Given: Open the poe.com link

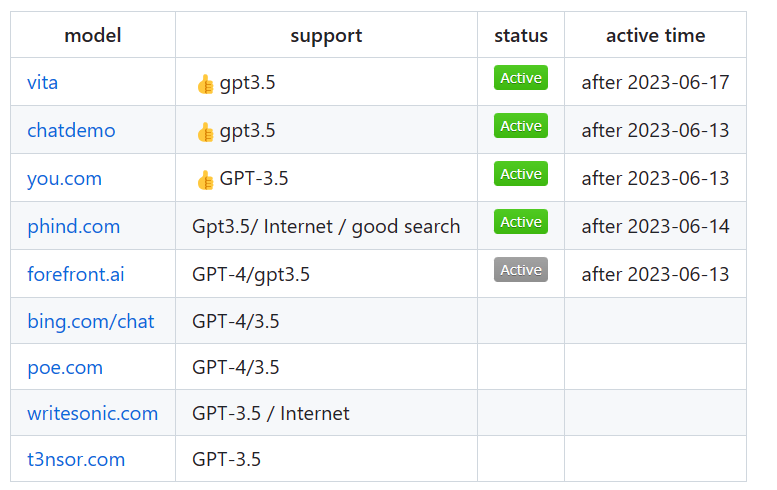Looking at the screenshot, I should point(65,368).
